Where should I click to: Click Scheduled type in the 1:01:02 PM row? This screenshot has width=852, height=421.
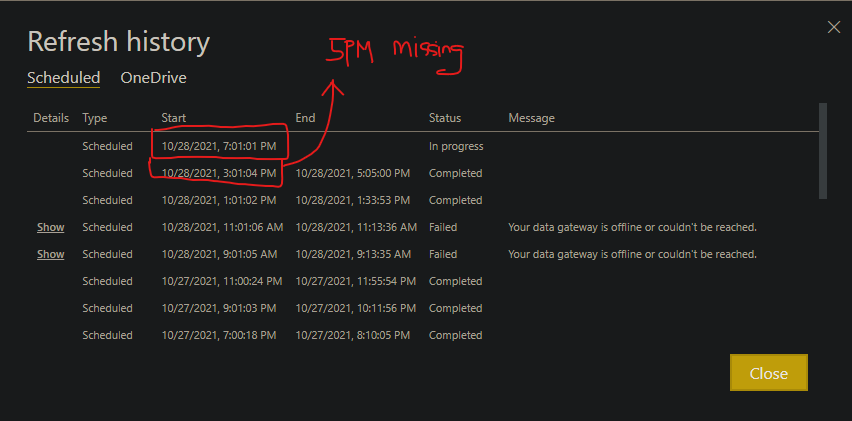tap(108, 200)
